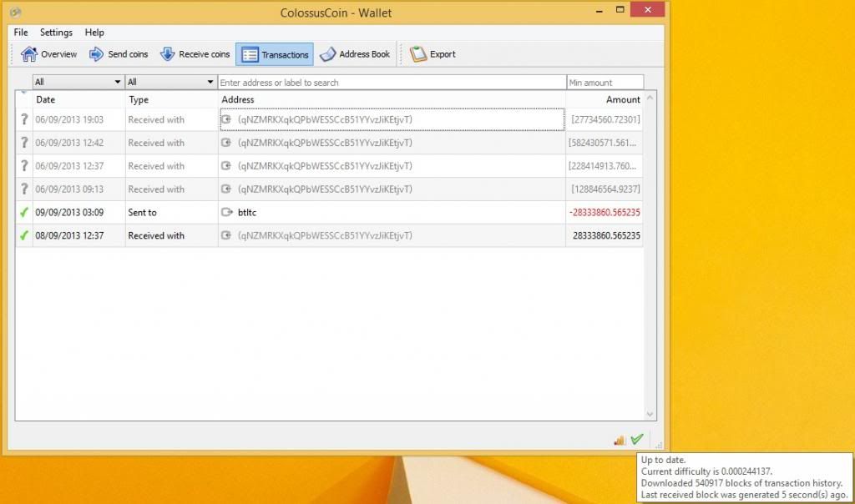The width and height of the screenshot is (855, 504).
Task: Open the Address Book
Action: coord(355,54)
